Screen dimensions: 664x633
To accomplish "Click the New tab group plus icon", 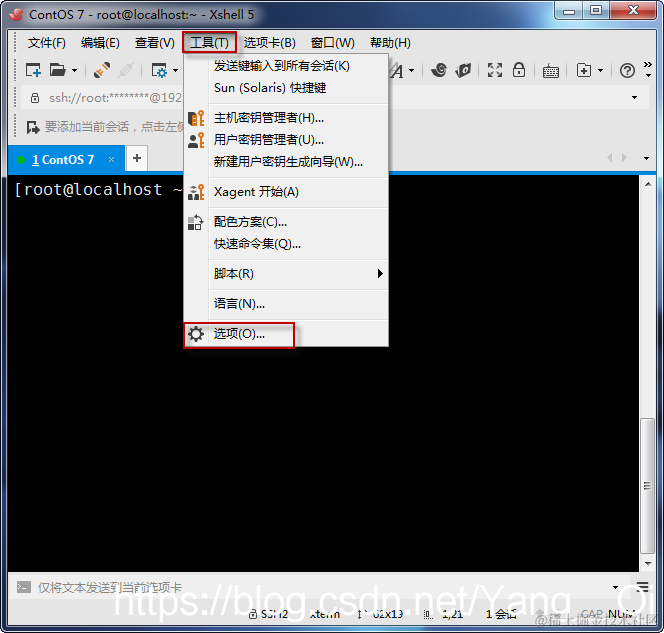I will click(584, 70).
